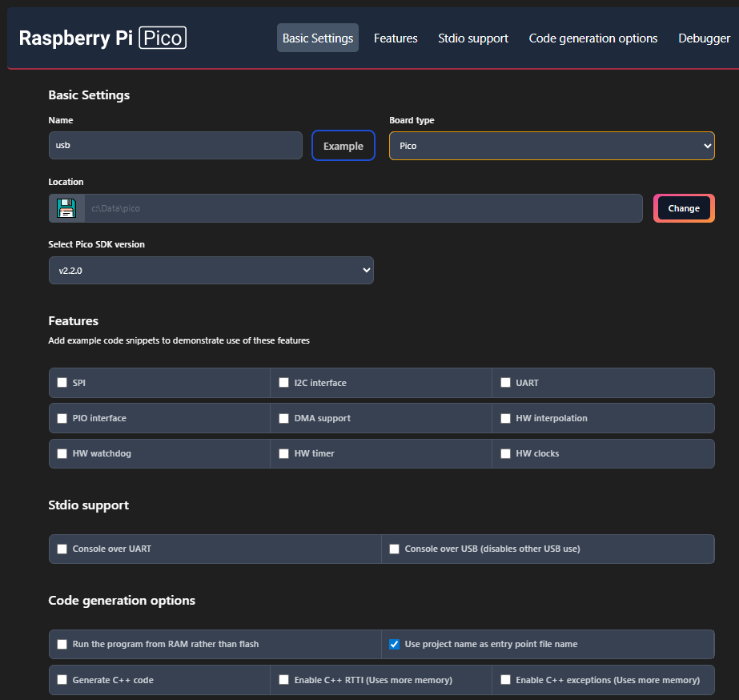Switch to the Features tab
Image resolution: width=739 pixels, height=700 pixels.
coord(396,38)
